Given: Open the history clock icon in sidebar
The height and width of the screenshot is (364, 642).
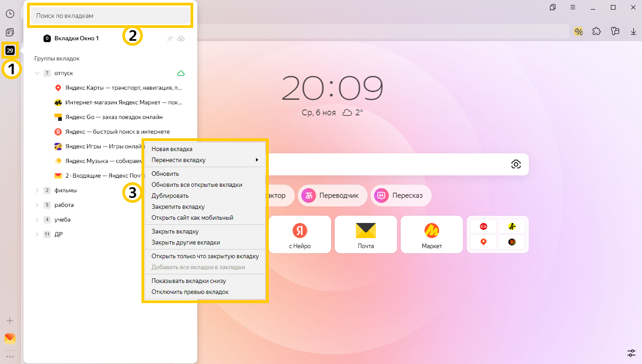Looking at the screenshot, I should [10, 13].
